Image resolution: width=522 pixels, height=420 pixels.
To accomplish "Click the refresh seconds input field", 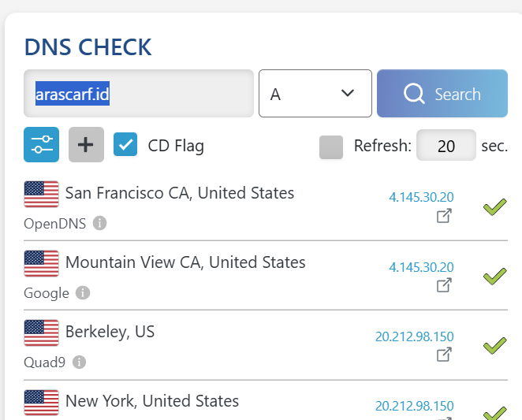I will [446, 146].
